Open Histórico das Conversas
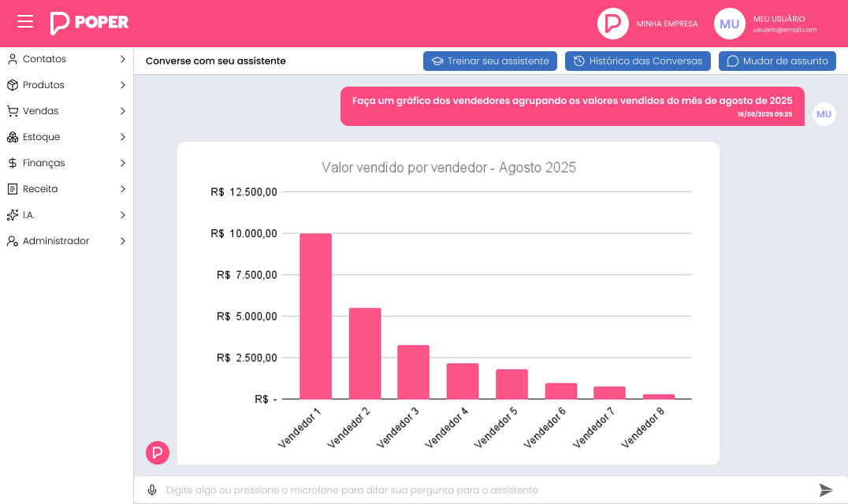 pos(638,61)
